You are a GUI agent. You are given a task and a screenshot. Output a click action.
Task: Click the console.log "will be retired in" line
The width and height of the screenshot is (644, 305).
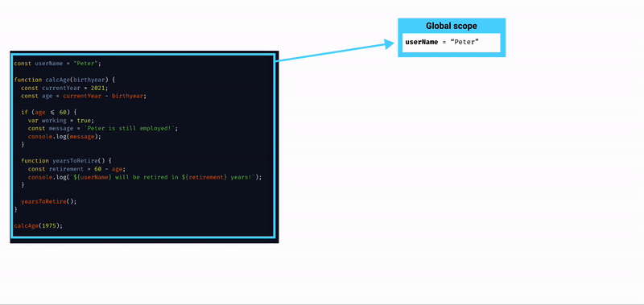[x=145, y=177]
